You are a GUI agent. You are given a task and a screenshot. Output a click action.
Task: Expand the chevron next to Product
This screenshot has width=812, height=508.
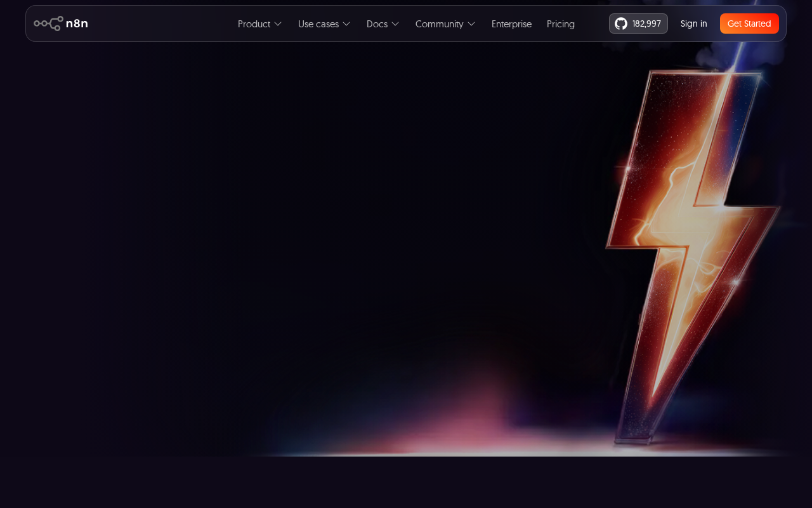pos(278,23)
